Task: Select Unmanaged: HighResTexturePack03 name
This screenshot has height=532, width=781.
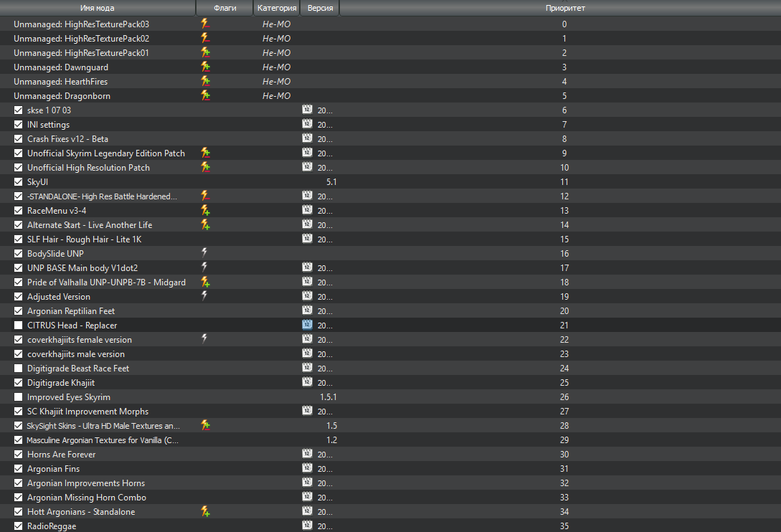Action: 81,24
